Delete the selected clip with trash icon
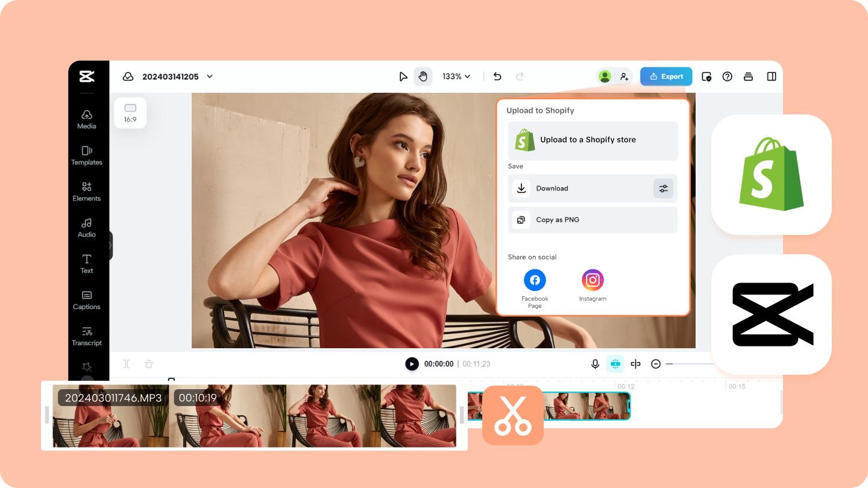This screenshot has height=488, width=868. tap(149, 364)
